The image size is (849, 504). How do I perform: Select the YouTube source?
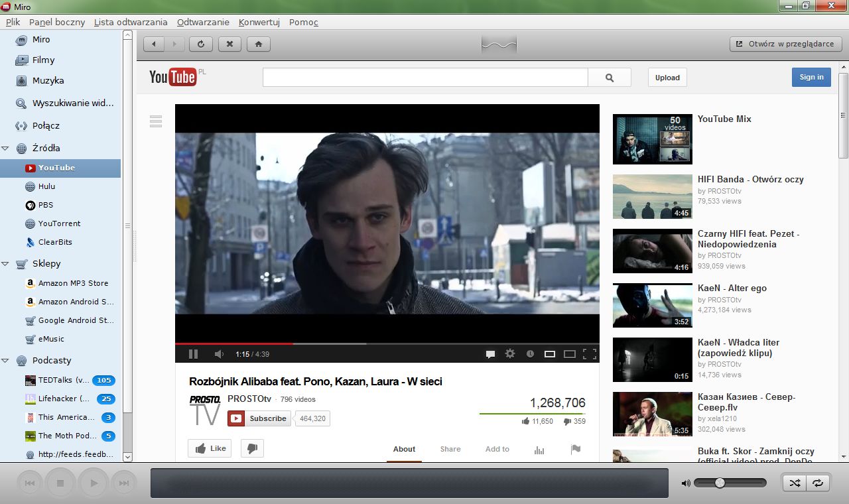coord(60,168)
